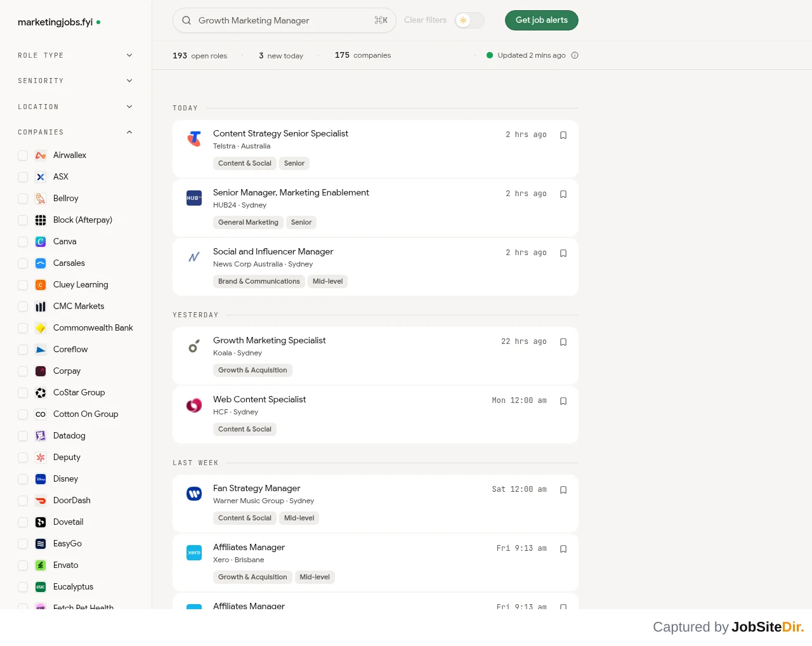Image resolution: width=812 pixels, height=646 pixels.
Task: Open the Telstra company logo
Action: tap(194, 138)
